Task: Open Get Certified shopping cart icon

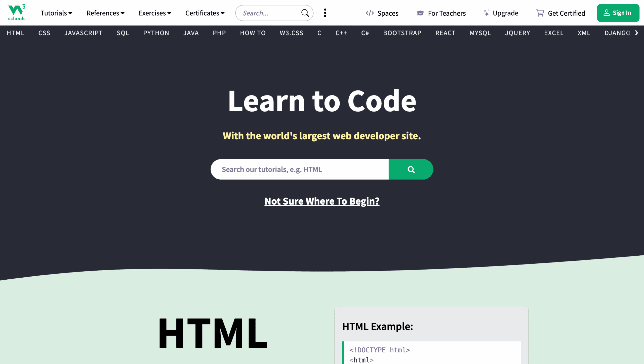Action: [540, 13]
